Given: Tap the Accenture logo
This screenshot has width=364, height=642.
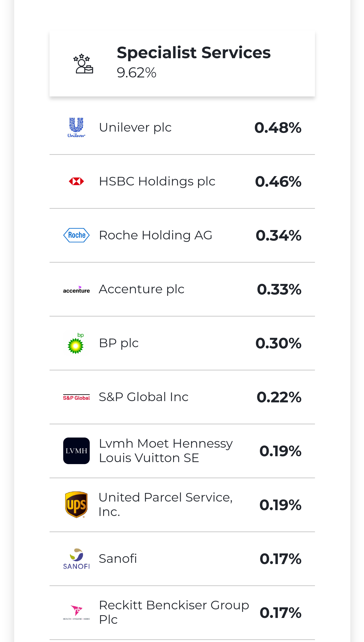Looking at the screenshot, I should [x=76, y=290].
